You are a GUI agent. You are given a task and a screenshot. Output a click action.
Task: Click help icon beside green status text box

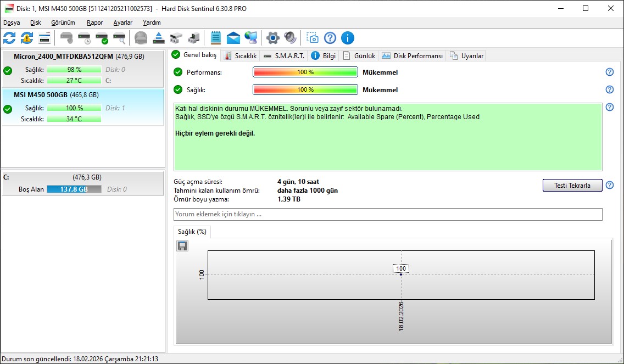[609, 107]
